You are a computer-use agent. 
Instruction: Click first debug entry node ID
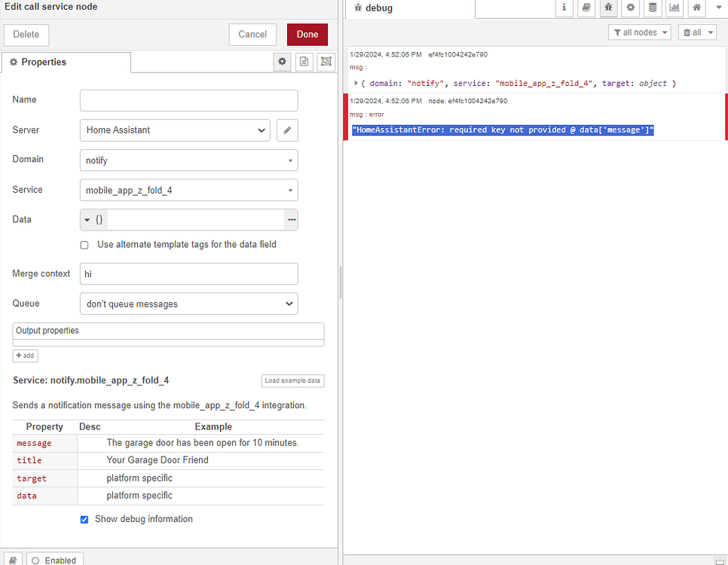457,54
